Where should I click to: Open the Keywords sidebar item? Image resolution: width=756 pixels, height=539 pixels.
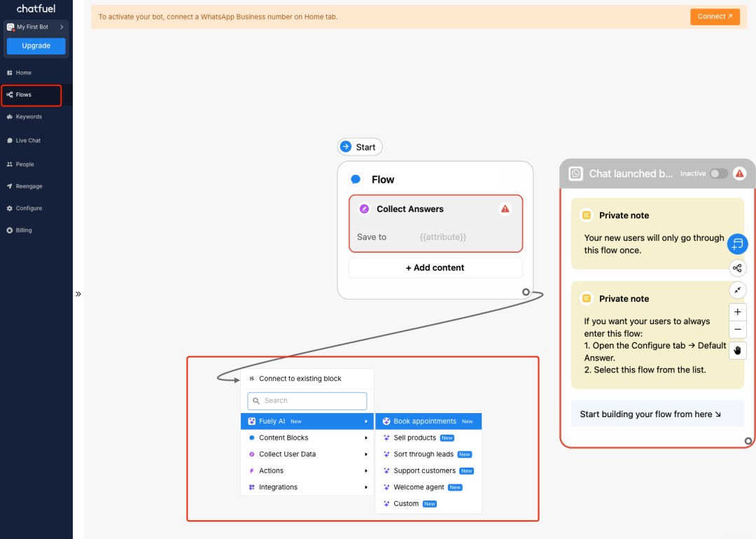(x=24, y=117)
